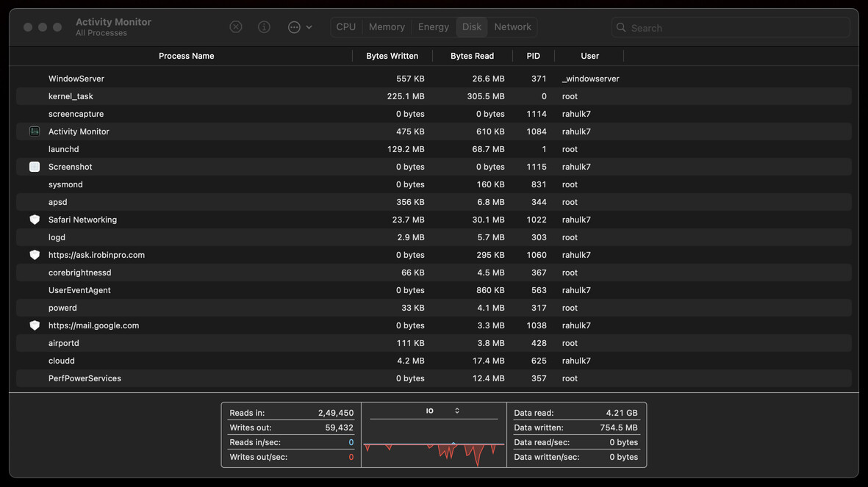Viewport: 868px width, 487px height.
Task: Select the Disk tab
Action: pos(472,26)
